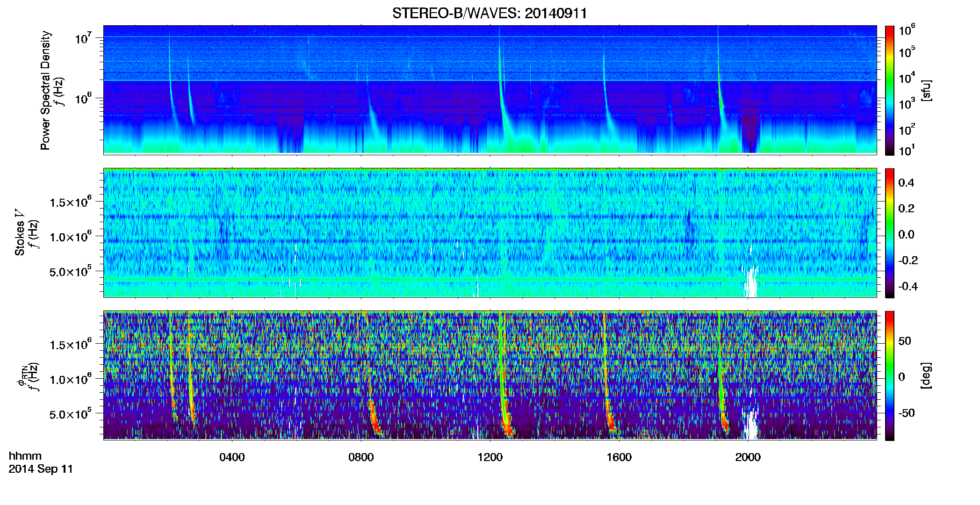The image size is (980, 505).
Task: Click the title STEREO-B/WAVES: 20140911
Action: click(x=490, y=13)
